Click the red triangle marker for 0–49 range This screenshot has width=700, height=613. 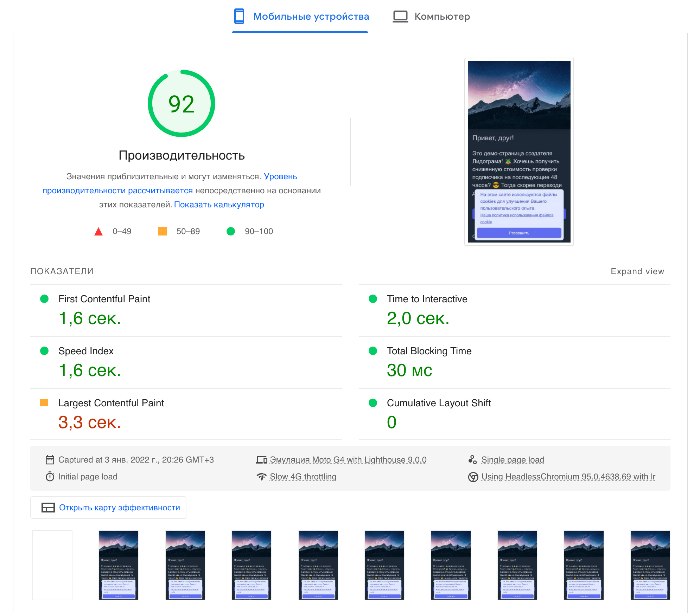coord(99,231)
